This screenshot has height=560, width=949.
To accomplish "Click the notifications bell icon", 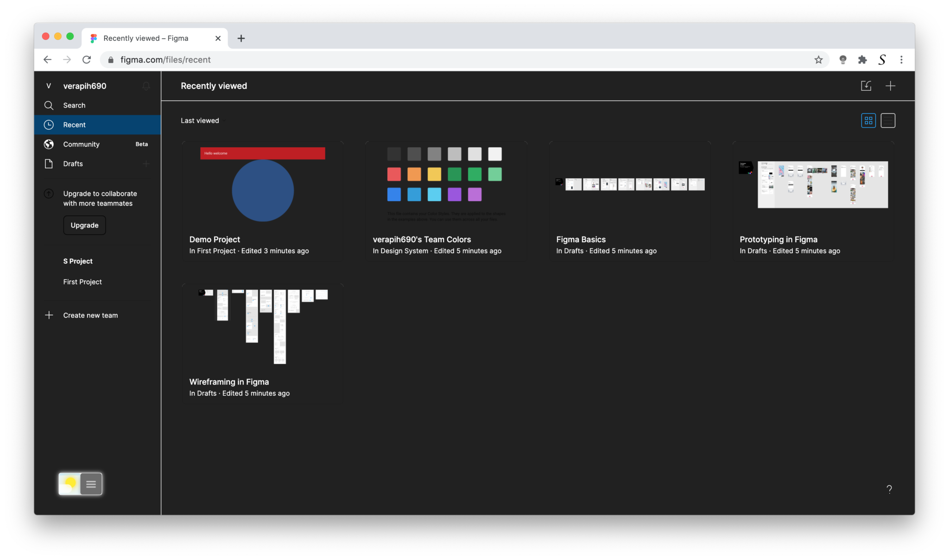I will (146, 86).
